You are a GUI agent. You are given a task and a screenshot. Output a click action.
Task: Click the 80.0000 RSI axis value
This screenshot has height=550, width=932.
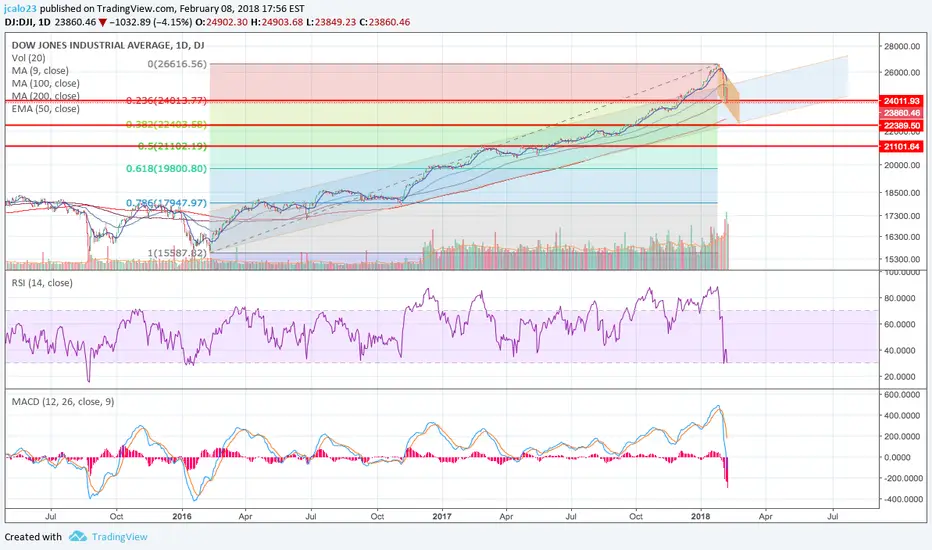click(x=899, y=298)
